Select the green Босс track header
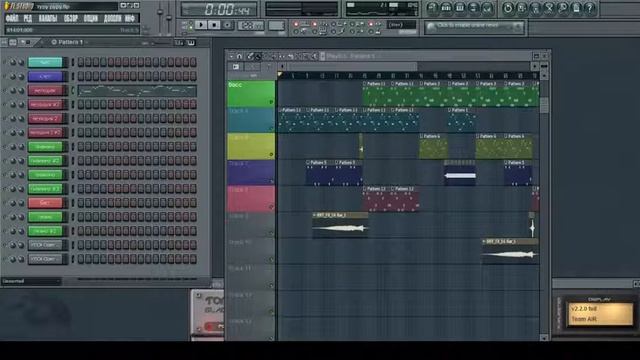Screen dimensions: 640x360 [251, 93]
